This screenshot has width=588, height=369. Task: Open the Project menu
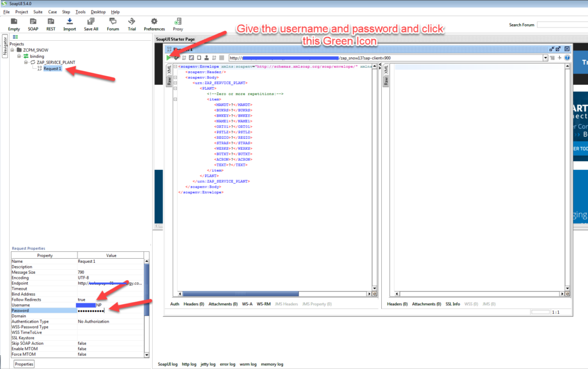point(21,12)
